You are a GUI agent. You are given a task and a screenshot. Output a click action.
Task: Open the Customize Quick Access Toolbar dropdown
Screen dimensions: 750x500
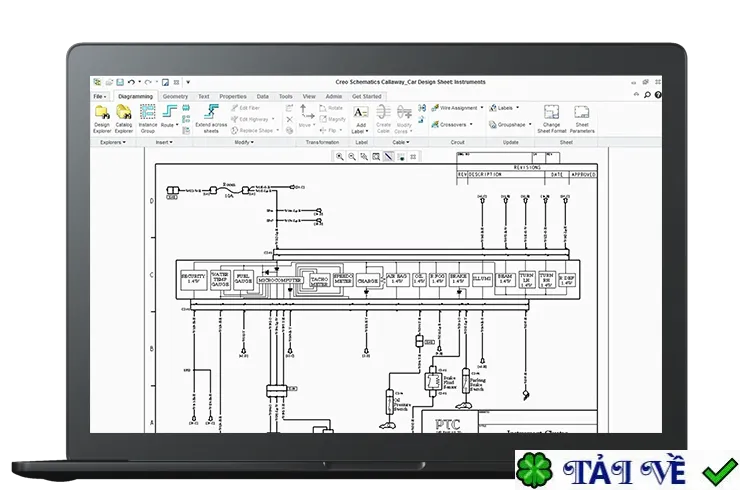pyautogui.click(x=188, y=82)
